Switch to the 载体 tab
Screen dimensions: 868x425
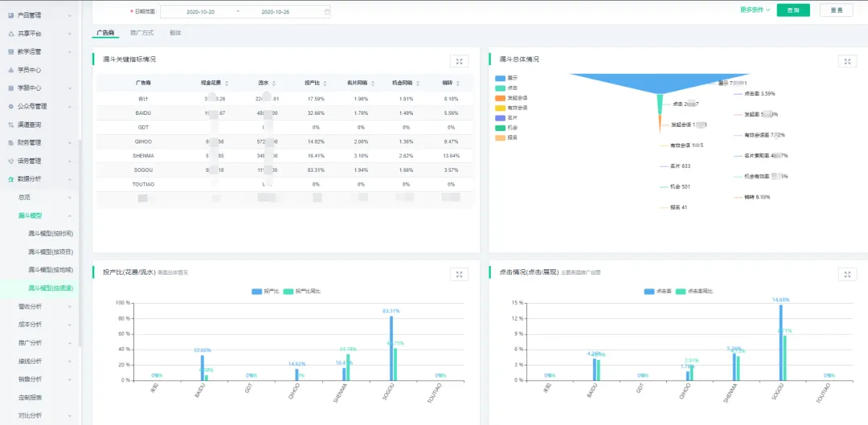click(x=175, y=33)
